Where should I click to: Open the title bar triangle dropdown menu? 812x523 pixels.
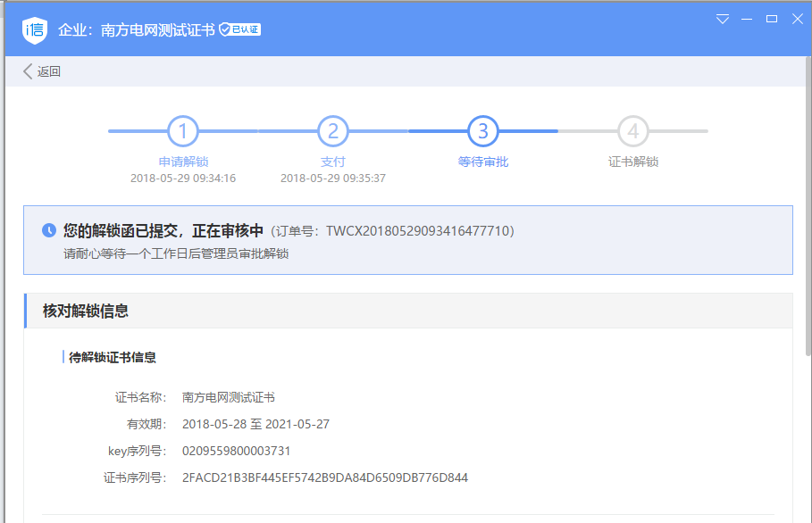(x=723, y=19)
